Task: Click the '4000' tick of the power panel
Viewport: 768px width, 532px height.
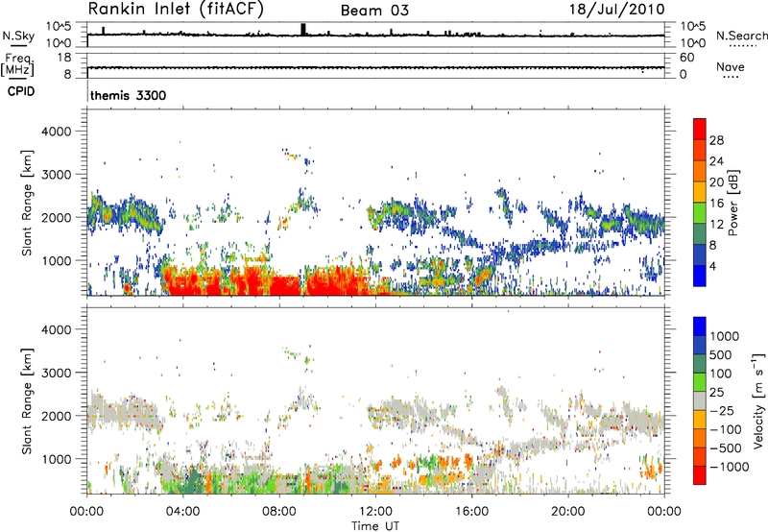Action: [56, 132]
